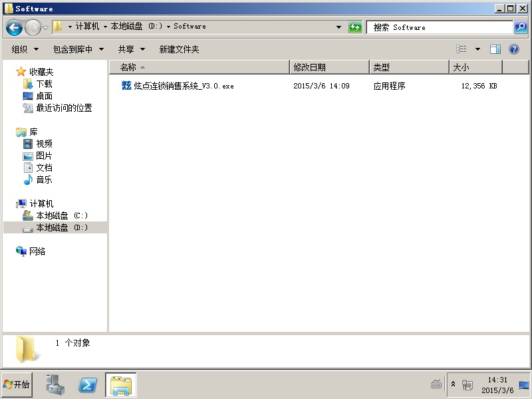Open the Help question mark icon

point(514,49)
